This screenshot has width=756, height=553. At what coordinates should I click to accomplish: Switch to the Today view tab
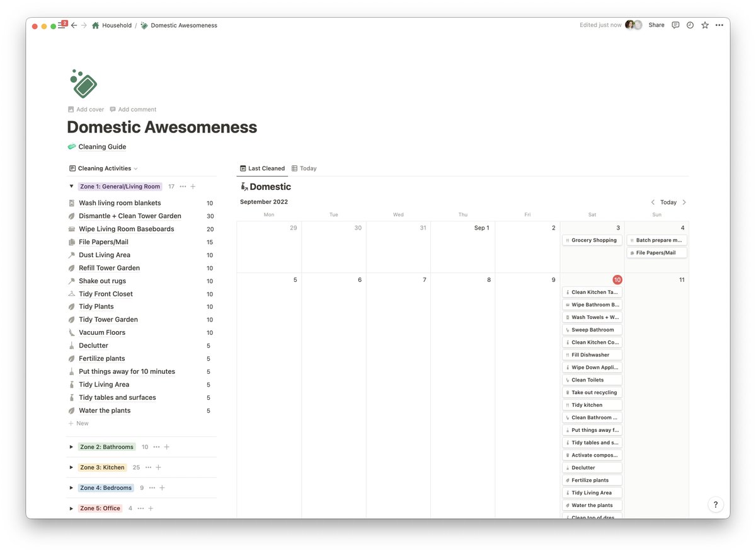coord(304,168)
